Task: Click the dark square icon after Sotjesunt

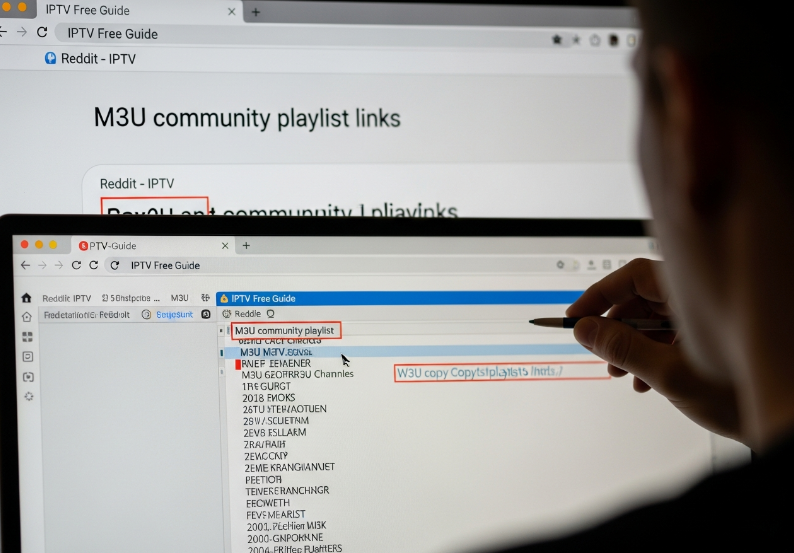Action: pyautogui.click(x=206, y=314)
